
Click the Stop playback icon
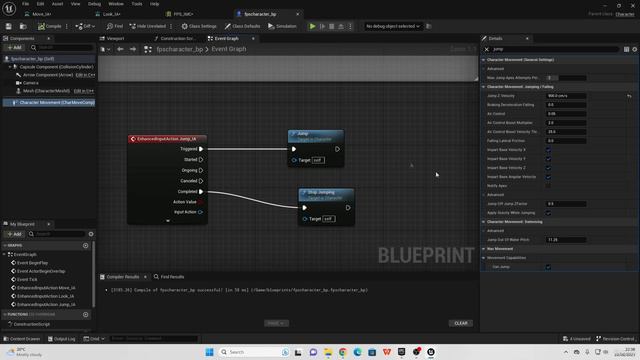(x=331, y=26)
